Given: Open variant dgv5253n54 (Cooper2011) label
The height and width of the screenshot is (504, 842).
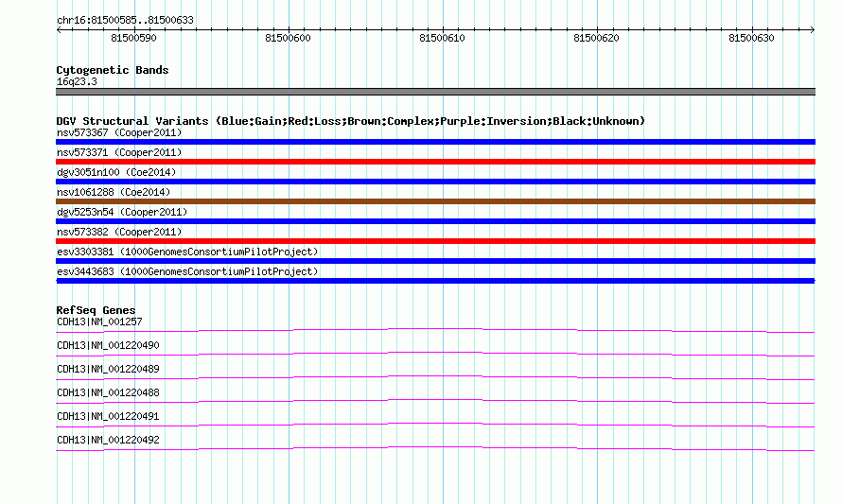Looking at the screenshot, I should point(122,212).
